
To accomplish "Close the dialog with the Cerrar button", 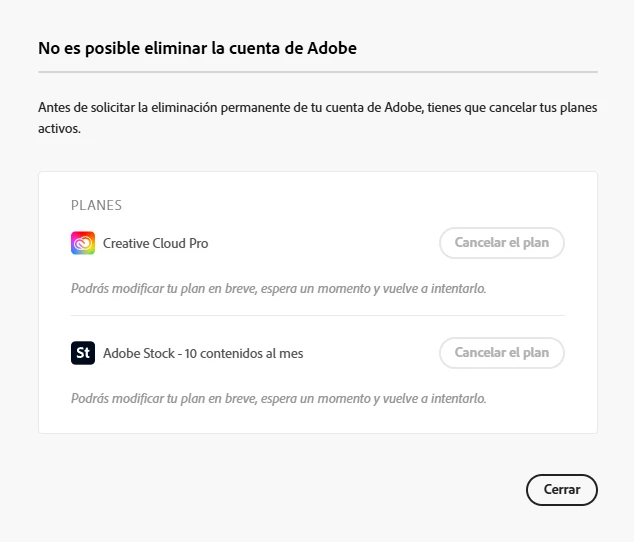I will 562,489.
